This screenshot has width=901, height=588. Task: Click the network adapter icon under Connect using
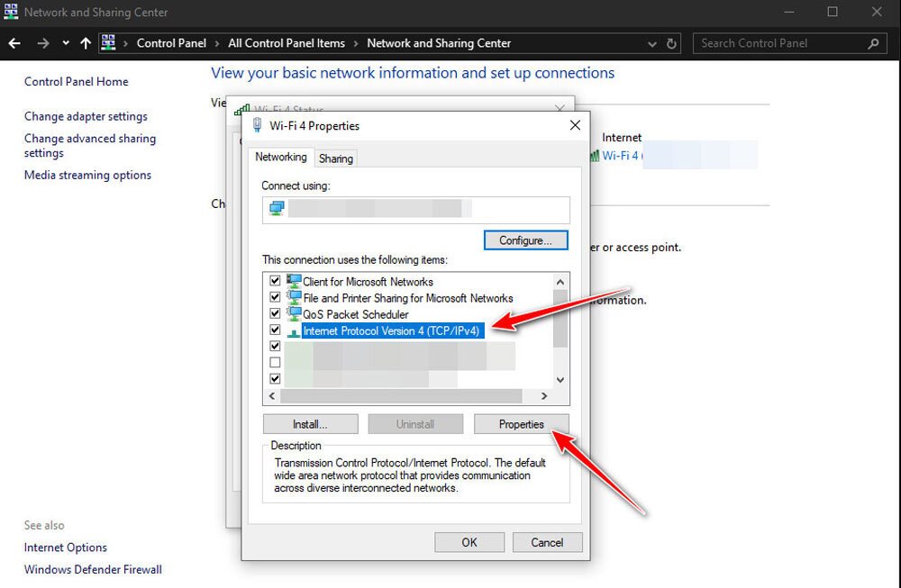pyautogui.click(x=277, y=208)
